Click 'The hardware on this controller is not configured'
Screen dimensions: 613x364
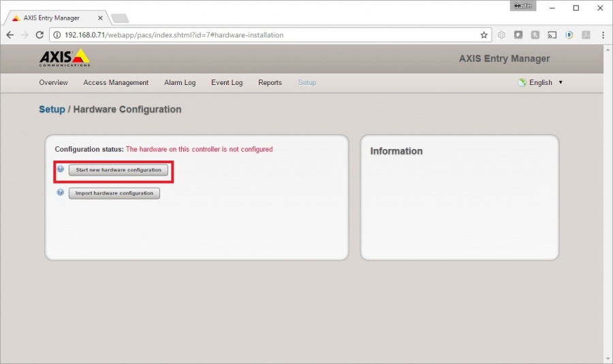pyautogui.click(x=200, y=149)
